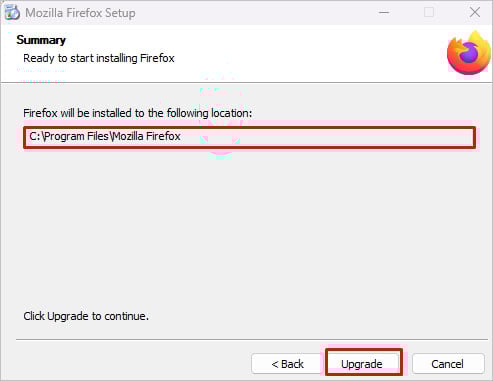Select the C:\Program Files\Mozilla Firefox text
The image size is (493, 381).
click(x=105, y=136)
